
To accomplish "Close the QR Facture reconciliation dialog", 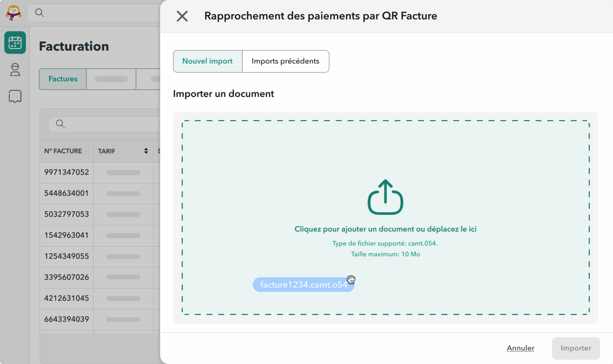I will 182,16.
